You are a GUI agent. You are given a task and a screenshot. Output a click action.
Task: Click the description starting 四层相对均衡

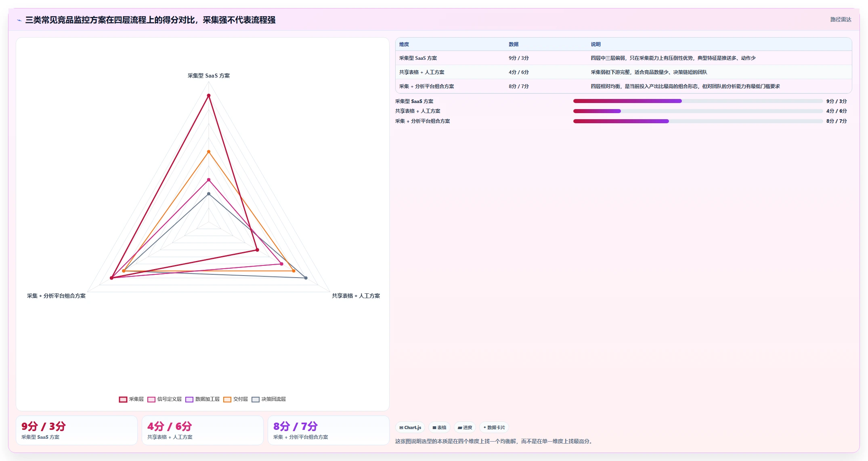click(x=685, y=86)
